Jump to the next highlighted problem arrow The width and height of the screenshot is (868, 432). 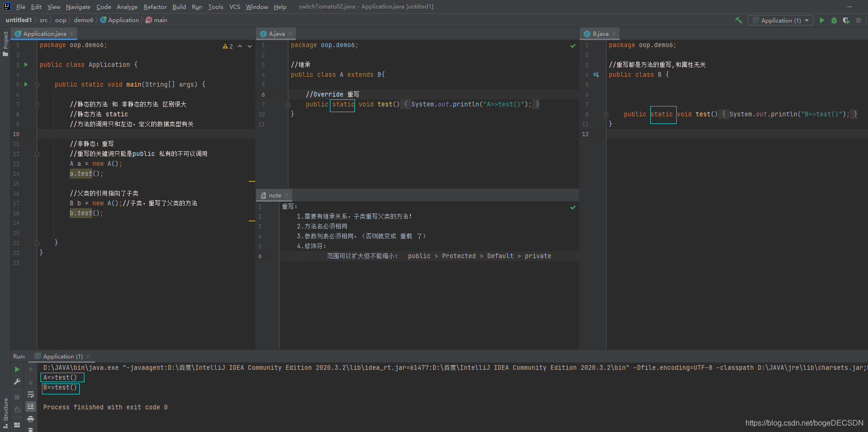pos(250,46)
